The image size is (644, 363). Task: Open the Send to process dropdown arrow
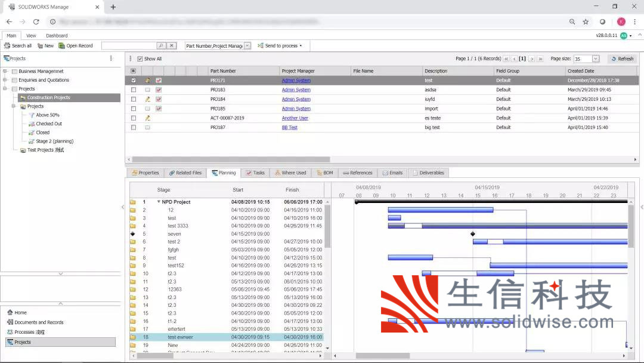click(301, 45)
